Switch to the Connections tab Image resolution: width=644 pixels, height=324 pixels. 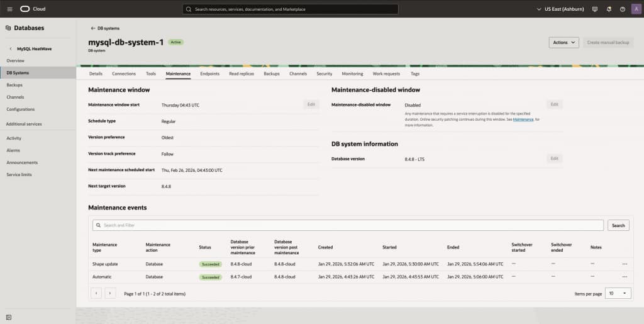pyautogui.click(x=124, y=74)
